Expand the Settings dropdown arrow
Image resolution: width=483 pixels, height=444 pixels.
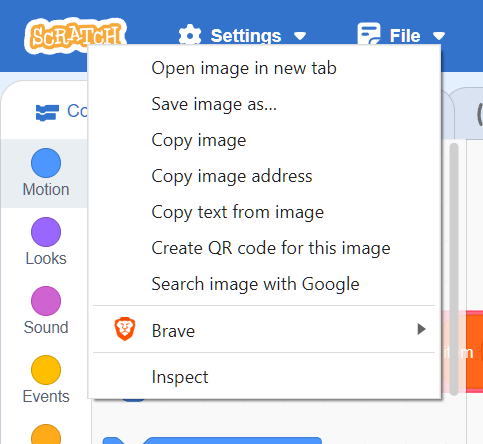tap(300, 36)
